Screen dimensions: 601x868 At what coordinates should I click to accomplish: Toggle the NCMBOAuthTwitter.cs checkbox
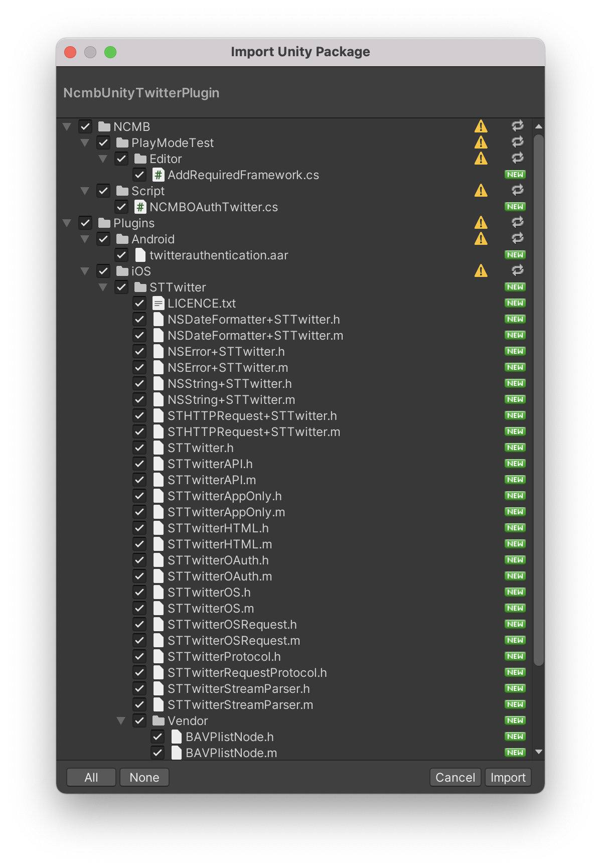[x=121, y=207]
